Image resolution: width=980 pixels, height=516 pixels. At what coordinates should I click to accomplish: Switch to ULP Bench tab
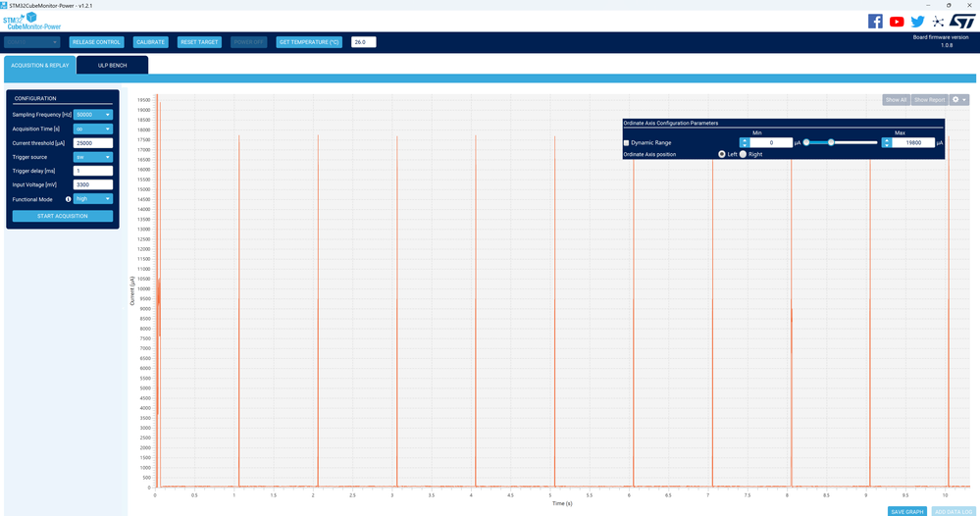point(113,65)
